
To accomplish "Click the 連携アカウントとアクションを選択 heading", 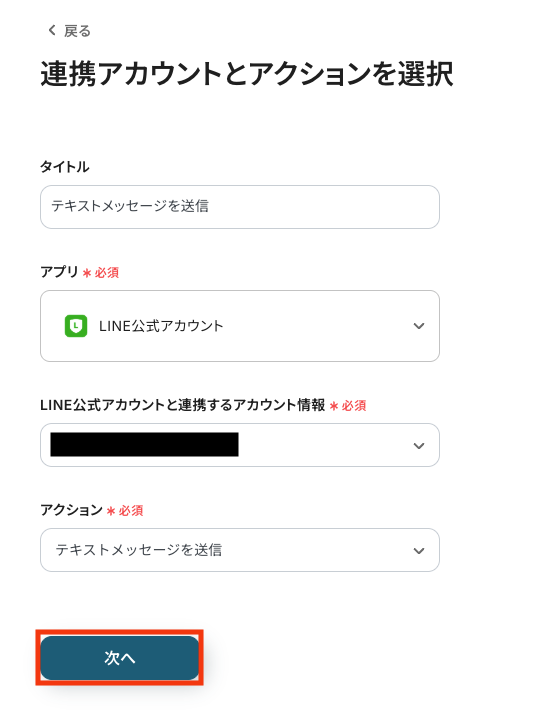I will [x=247, y=74].
